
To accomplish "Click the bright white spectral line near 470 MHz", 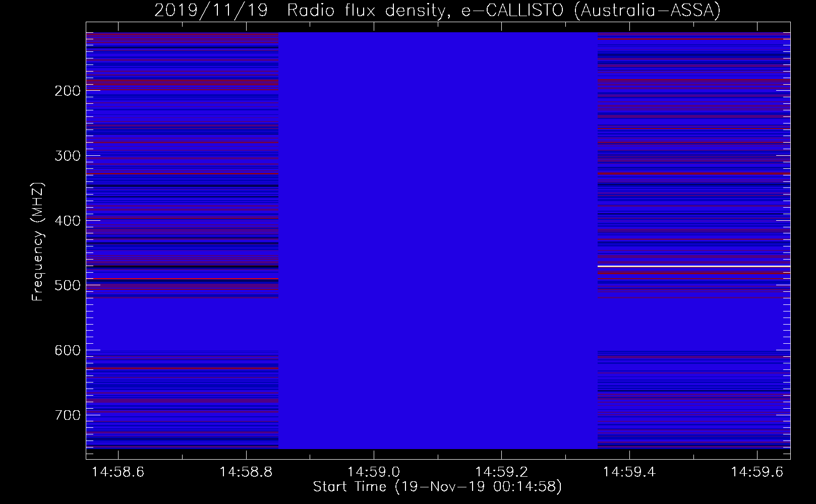I will coord(694,266).
